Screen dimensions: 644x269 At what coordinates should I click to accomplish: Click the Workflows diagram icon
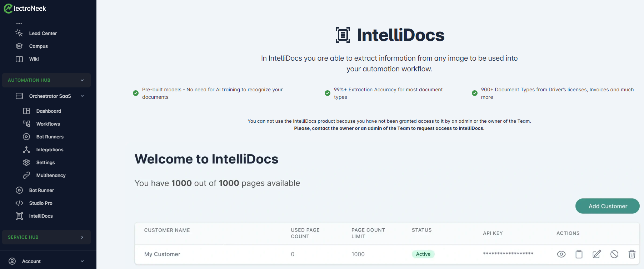coord(26,124)
